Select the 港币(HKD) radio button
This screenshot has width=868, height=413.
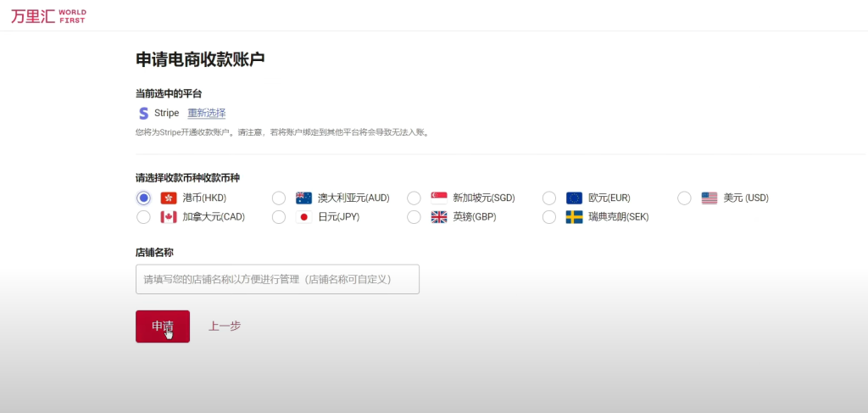143,198
